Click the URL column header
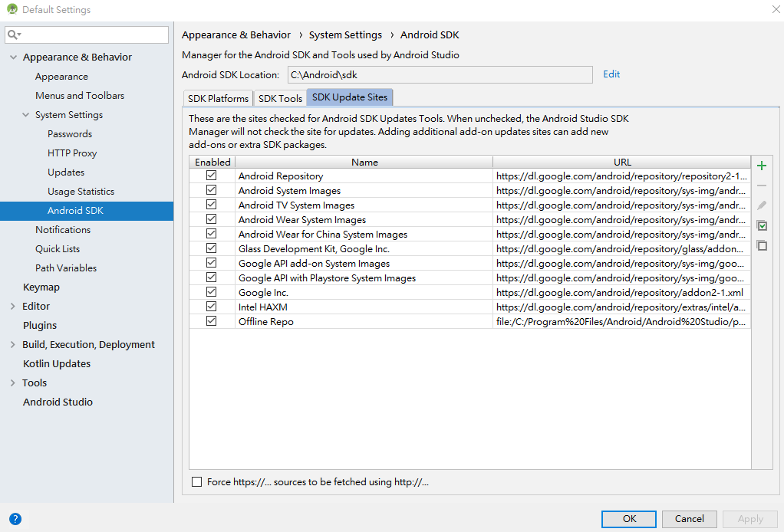Viewport: 784px width, 532px height. (622, 162)
